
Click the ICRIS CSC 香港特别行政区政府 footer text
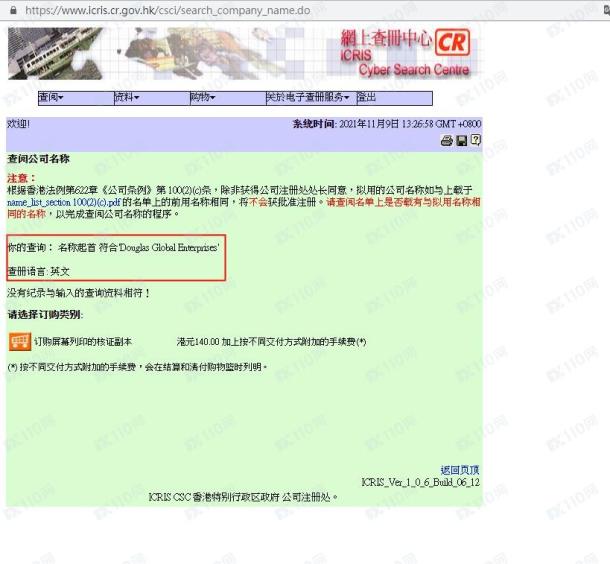coord(243,497)
